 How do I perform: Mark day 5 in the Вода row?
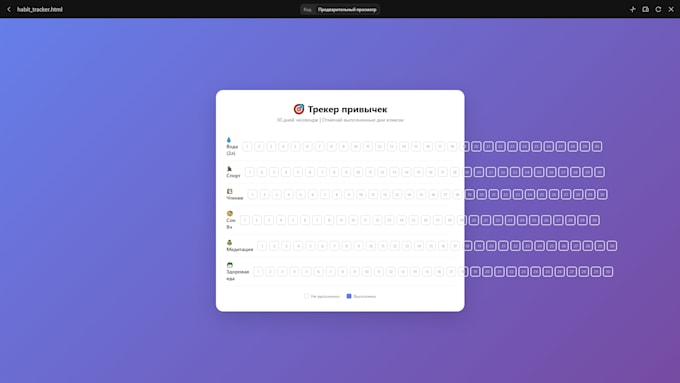pyautogui.click(x=295, y=147)
